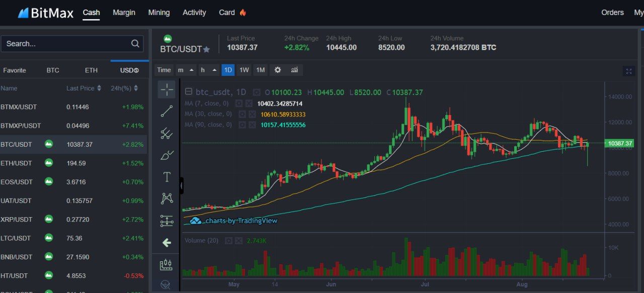The height and width of the screenshot is (293, 644).
Task: Show BTC markets tab
Action: [53, 70]
